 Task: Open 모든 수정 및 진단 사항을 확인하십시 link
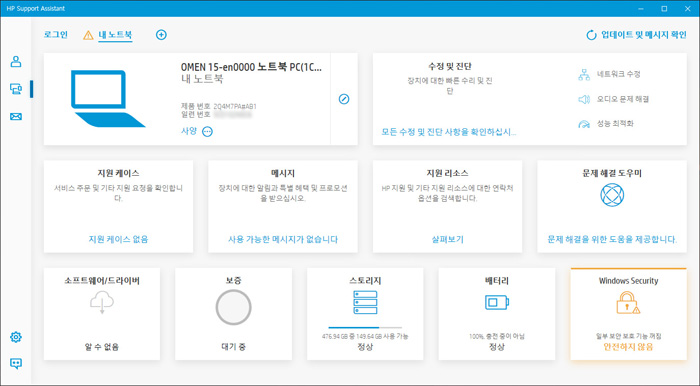(449, 132)
